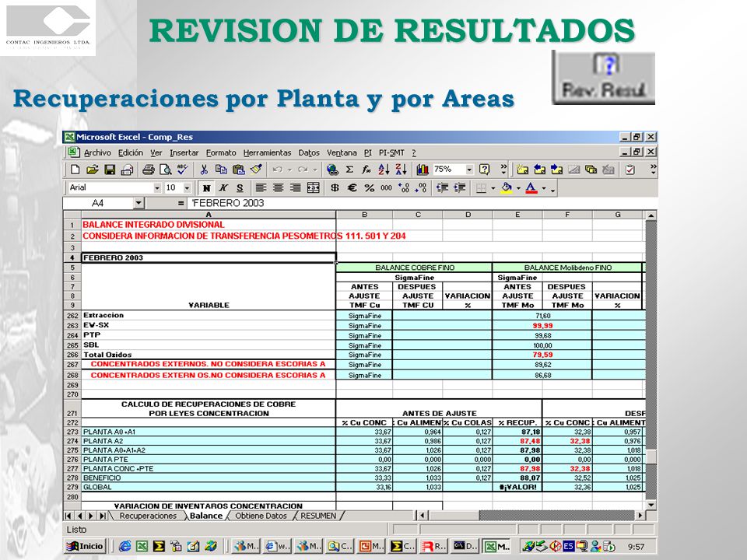Apply Currency style dollar icon
The height and width of the screenshot is (560, 747).
pyautogui.click(x=335, y=187)
